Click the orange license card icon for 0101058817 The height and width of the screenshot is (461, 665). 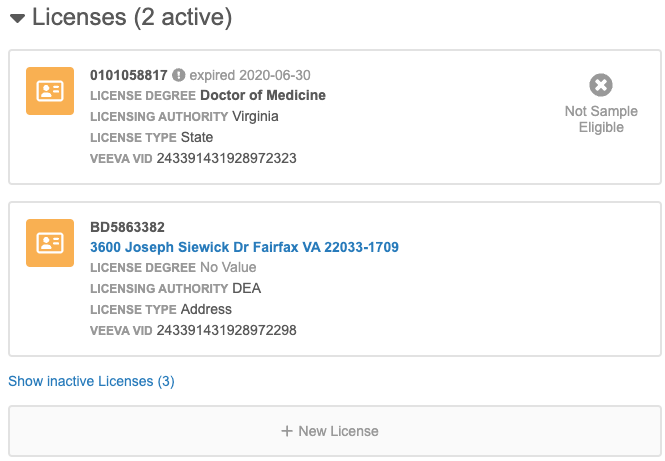pyautogui.click(x=49, y=91)
